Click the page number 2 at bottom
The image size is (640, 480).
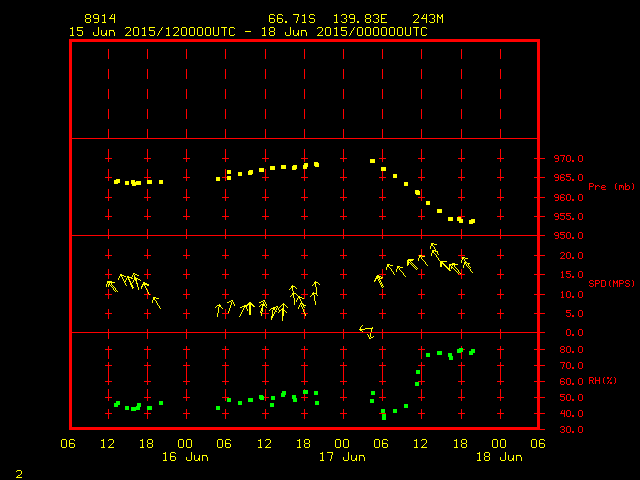coord(19,474)
